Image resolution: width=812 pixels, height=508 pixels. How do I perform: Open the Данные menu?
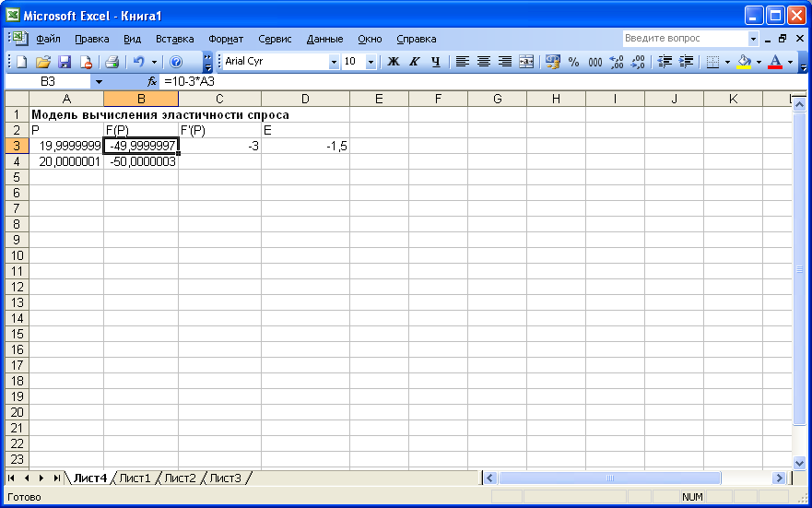pos(324,39)
